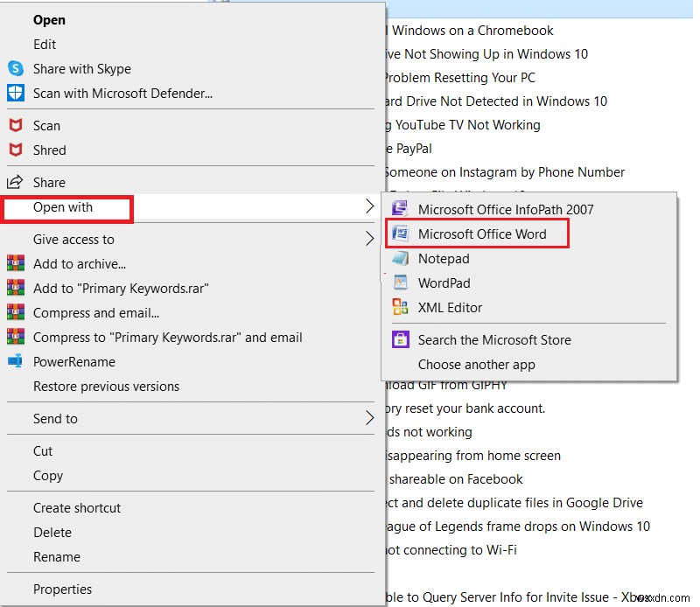Select file row "Problem Resetting Your PC"

[x=460, y=78]
